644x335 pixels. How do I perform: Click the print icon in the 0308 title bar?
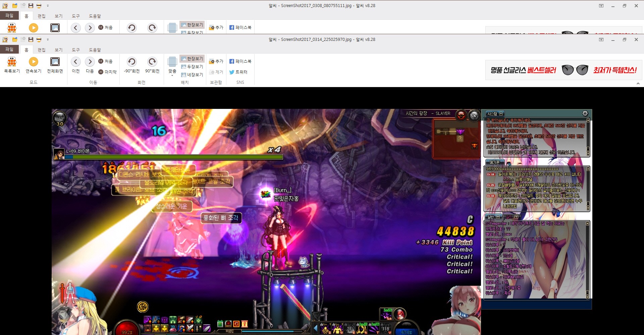[x=39, y=6]
